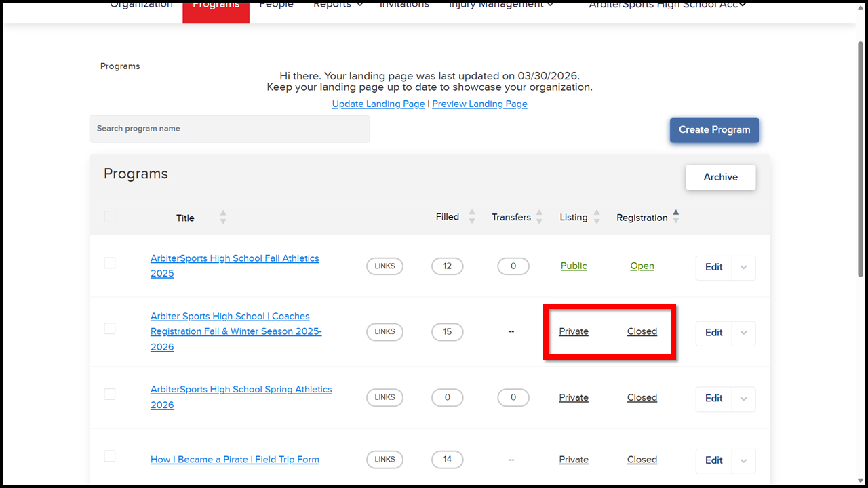Focus the Search program name field
Image resolution: width=868 pixels, height=488 pixels.
click(229, 129)
